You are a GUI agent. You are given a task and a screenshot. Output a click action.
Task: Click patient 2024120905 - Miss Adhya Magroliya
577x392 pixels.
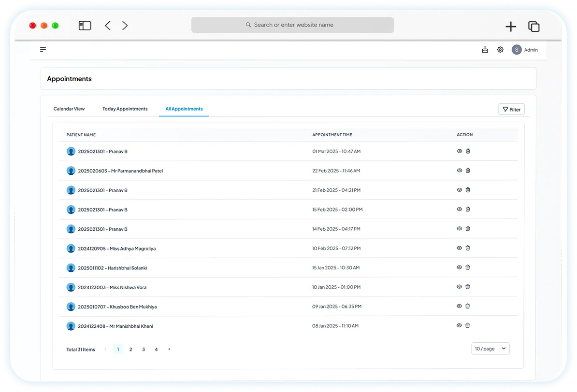[x=116, y=249]
